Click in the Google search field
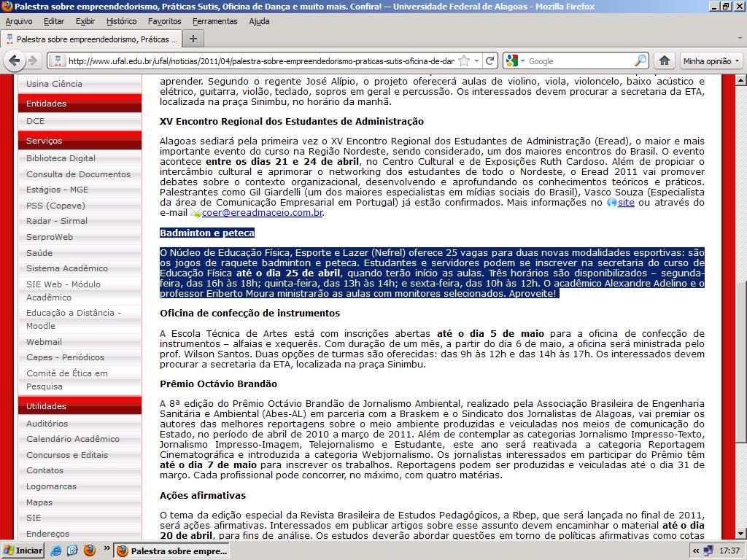This screenshot has width=747, height=560. (580, 61)
